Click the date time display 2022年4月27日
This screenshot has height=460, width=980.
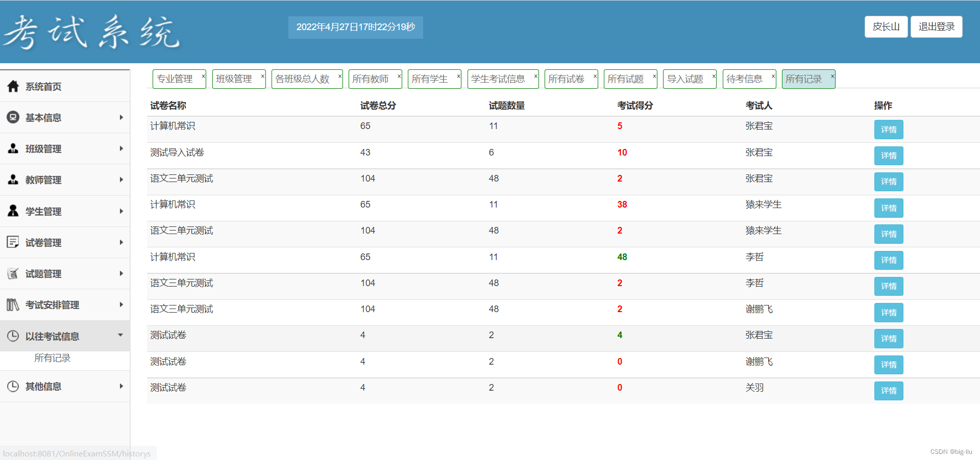pyautogui.click(x=356, y=27)
